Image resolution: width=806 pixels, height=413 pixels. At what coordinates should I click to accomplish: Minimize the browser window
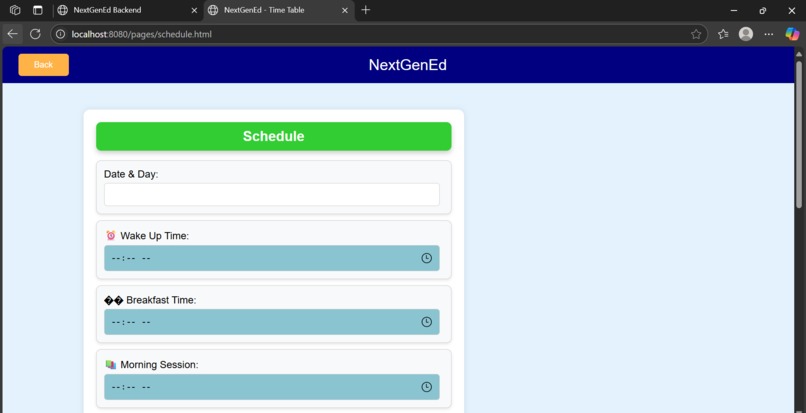point(734,10)
